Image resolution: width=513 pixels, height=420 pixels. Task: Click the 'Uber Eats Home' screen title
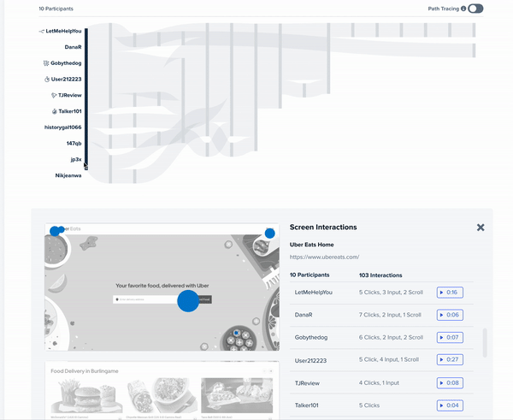(x=311, y=245)
